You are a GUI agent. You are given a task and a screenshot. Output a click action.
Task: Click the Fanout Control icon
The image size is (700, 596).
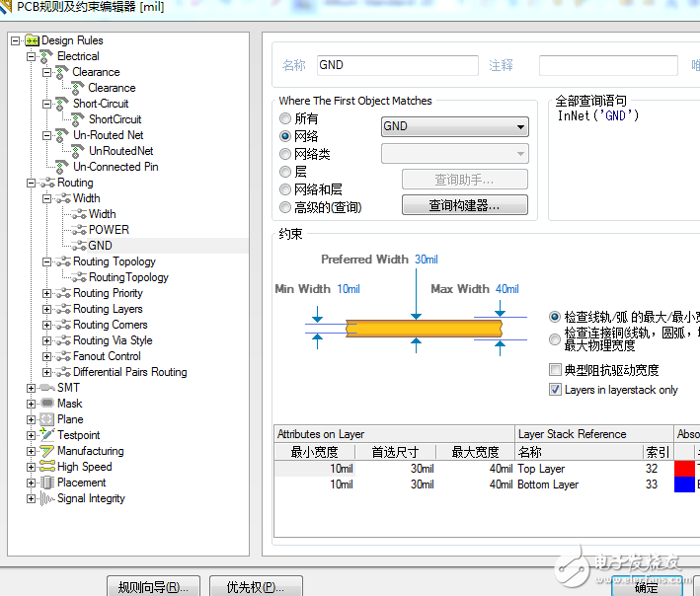coord(63,356)
